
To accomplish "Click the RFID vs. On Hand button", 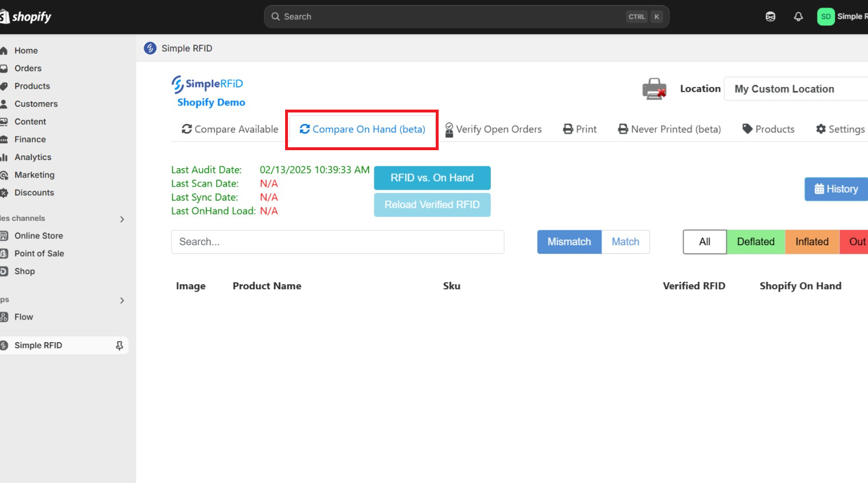I will 432,178.
